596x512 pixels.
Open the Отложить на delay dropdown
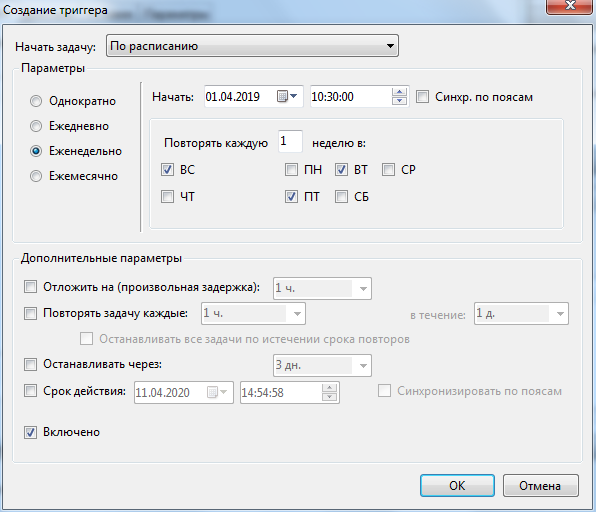pos(322,288)
